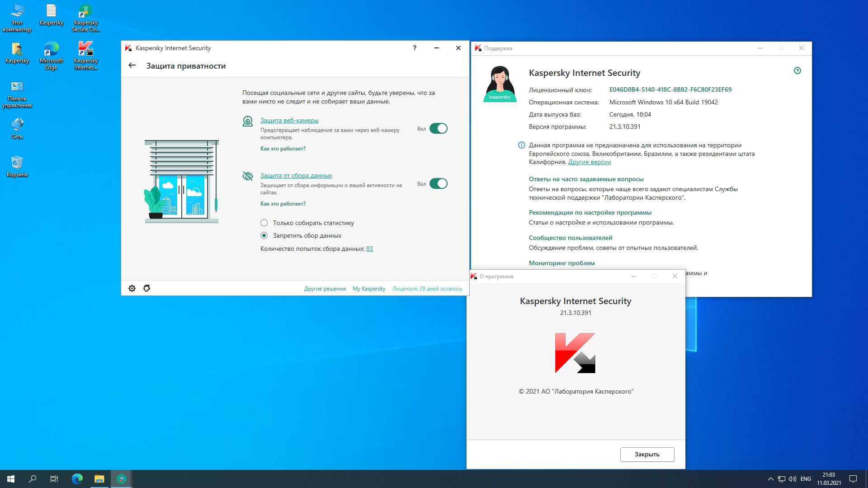868x488 pixels.
Task: Minimize the Kaspersky Internet Security window
Action: click(x=437, y=48)
